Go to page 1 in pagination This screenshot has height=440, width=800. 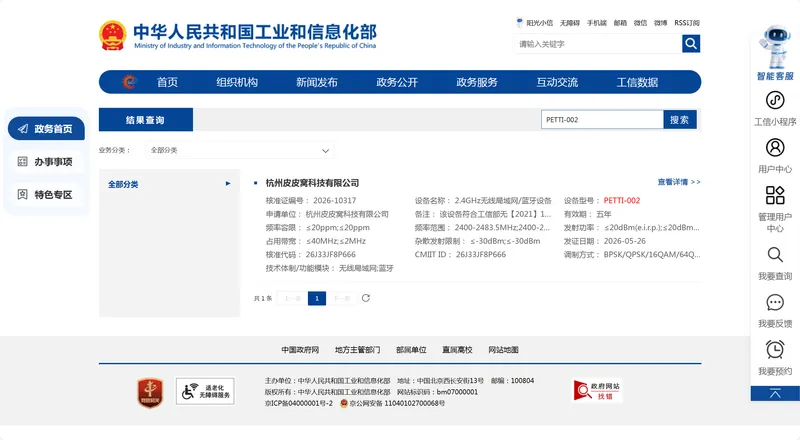pos(317,298)
